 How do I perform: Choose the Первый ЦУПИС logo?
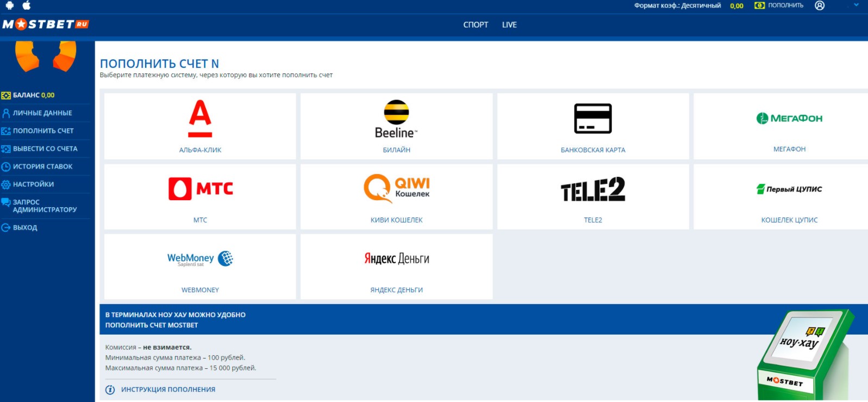(x=789, y=189)
